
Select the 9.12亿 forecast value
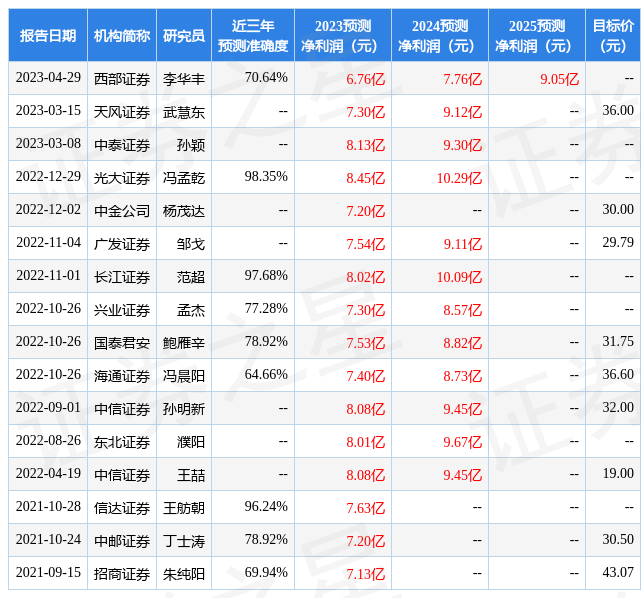click(x=463, y=112)
